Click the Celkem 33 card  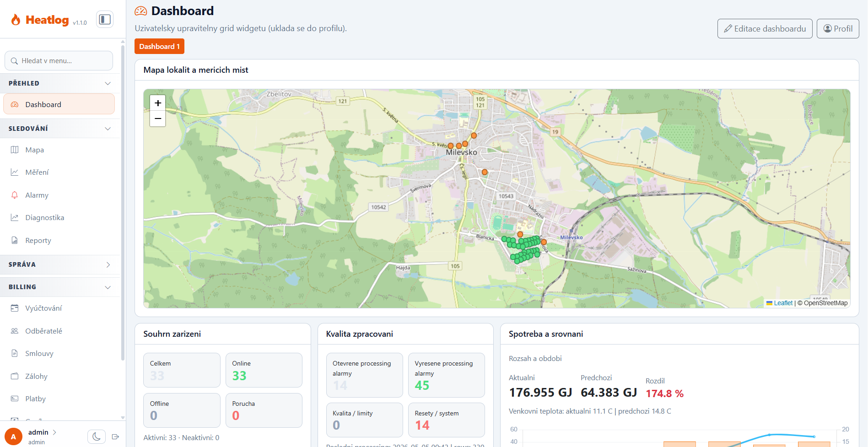point(182,370)
